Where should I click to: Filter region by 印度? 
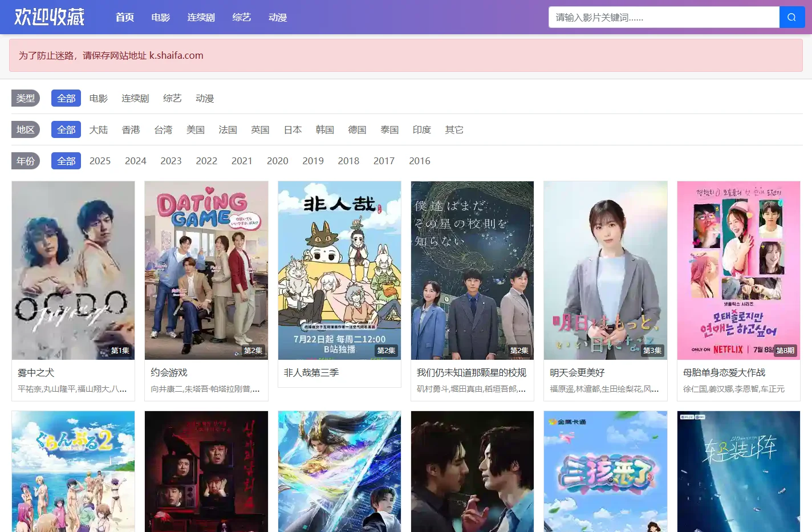coord(422,129)
